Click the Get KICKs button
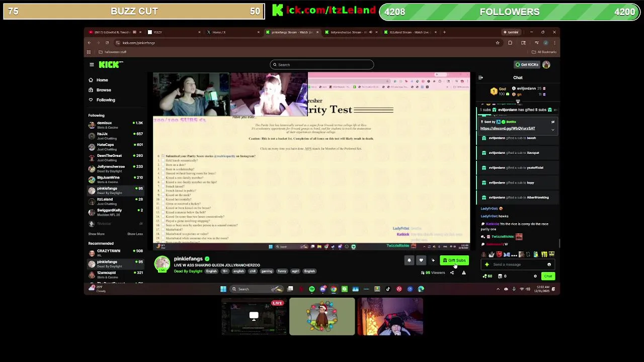This screenshot has width=644, height=362. [x=527, y=64]
